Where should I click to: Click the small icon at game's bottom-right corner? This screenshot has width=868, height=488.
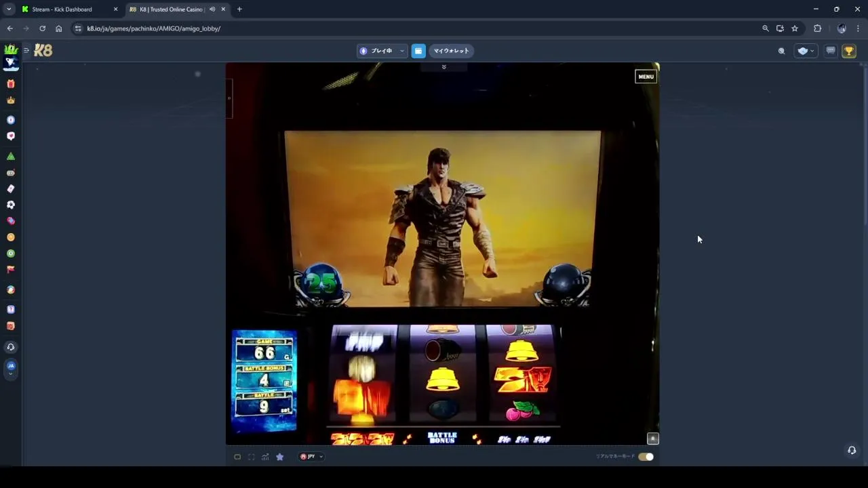[653, 439]
